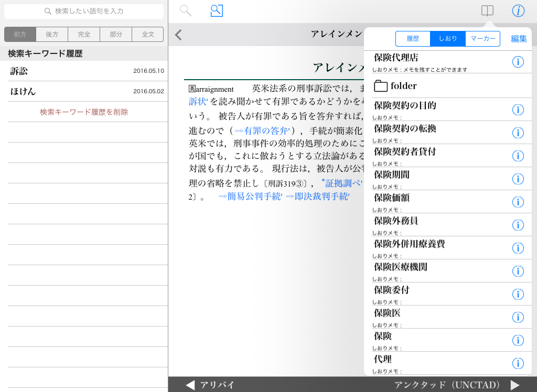Open the bookmarks book icon
Screen dimensions: 537x392
point(487,11)
